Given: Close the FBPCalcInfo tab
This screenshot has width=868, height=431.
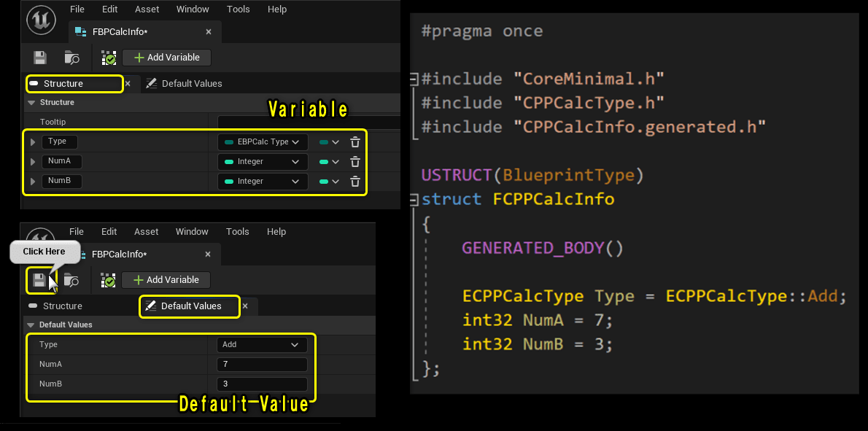Looking at the screenshot, I should click(x=208, y=32).
